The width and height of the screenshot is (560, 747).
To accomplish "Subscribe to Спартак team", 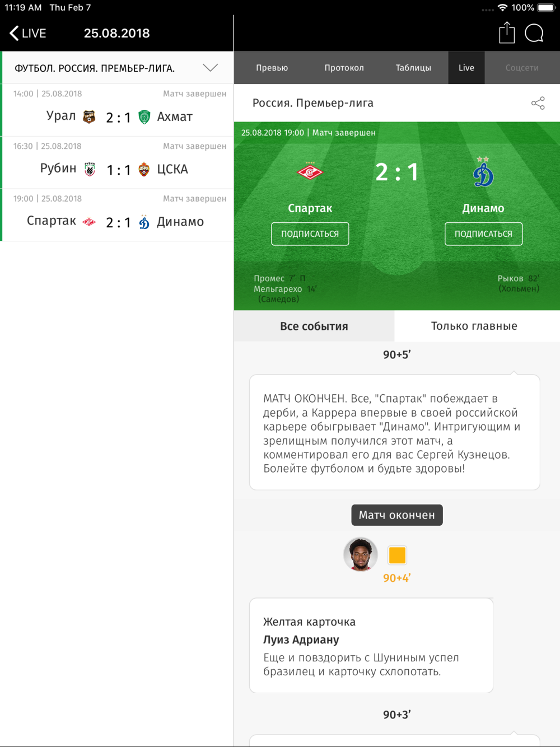I will pos(310,234).
